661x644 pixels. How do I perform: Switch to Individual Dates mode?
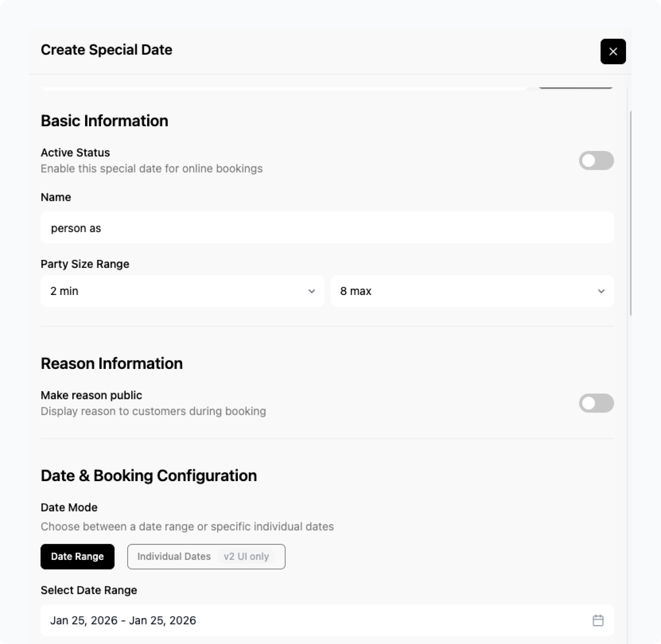coord(174,557)
